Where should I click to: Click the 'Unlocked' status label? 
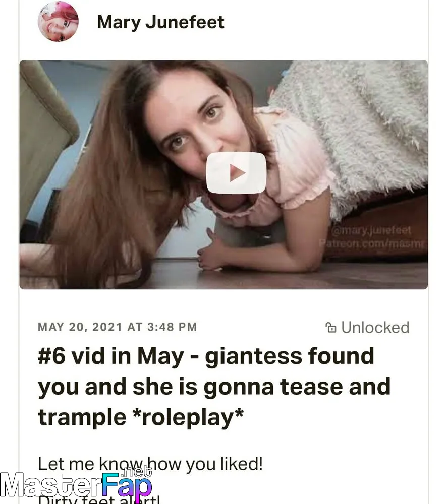pyautogui.click(x=375, y=328)
